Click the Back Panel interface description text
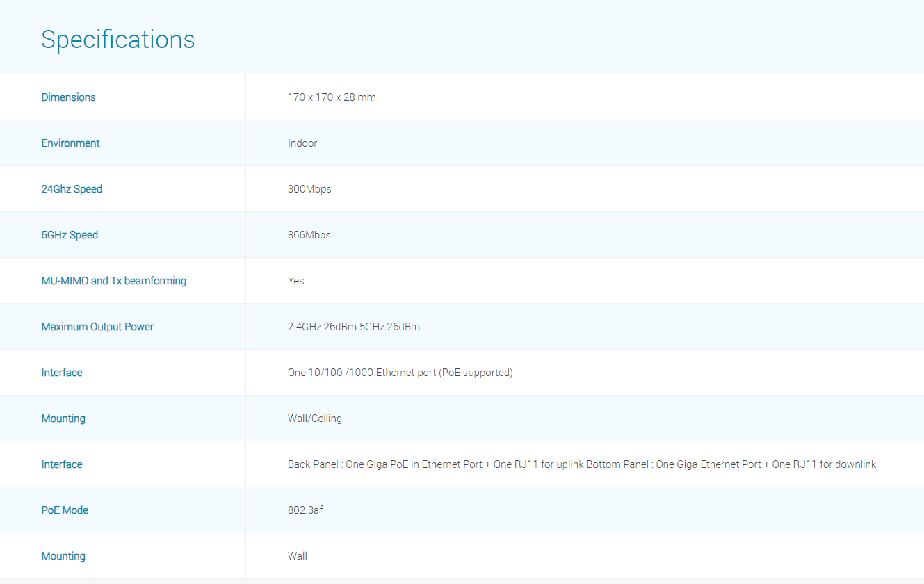 (581, 464)
